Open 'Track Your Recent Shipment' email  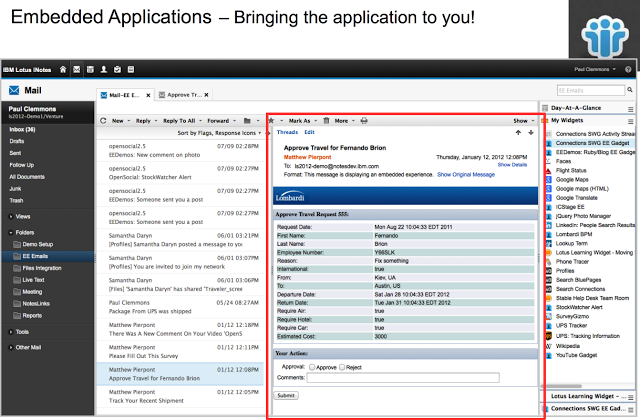180,396
